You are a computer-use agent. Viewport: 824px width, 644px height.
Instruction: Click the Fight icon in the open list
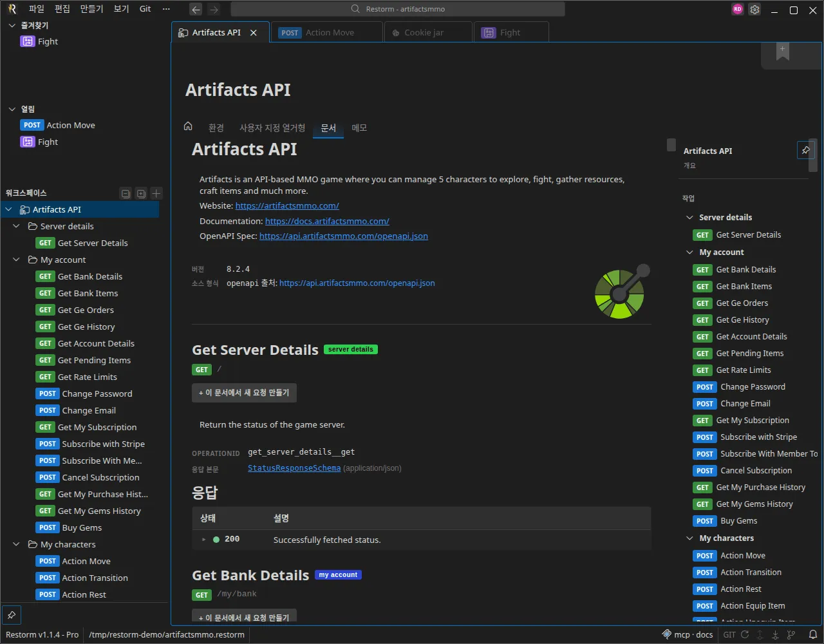(x=27, y=142)
